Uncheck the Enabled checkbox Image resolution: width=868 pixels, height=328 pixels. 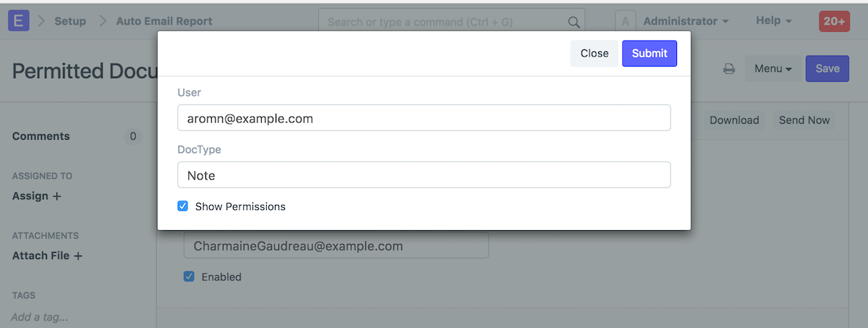point(189,277)
